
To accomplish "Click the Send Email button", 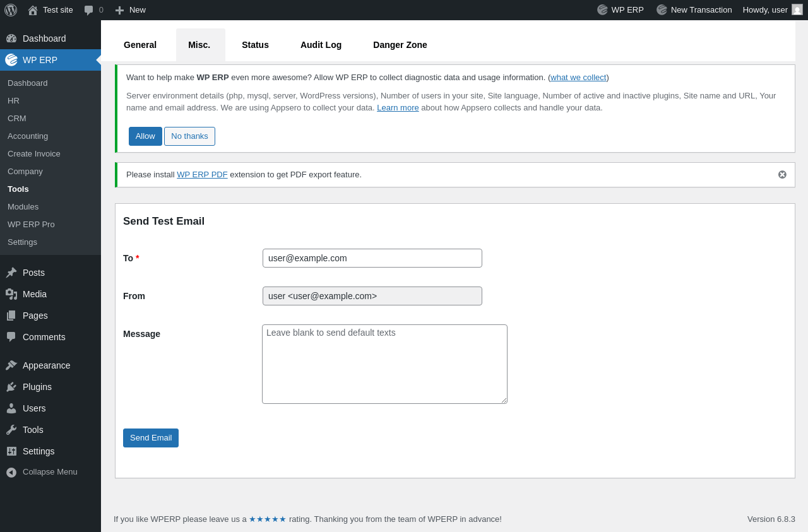I will (x=151, y=438).
